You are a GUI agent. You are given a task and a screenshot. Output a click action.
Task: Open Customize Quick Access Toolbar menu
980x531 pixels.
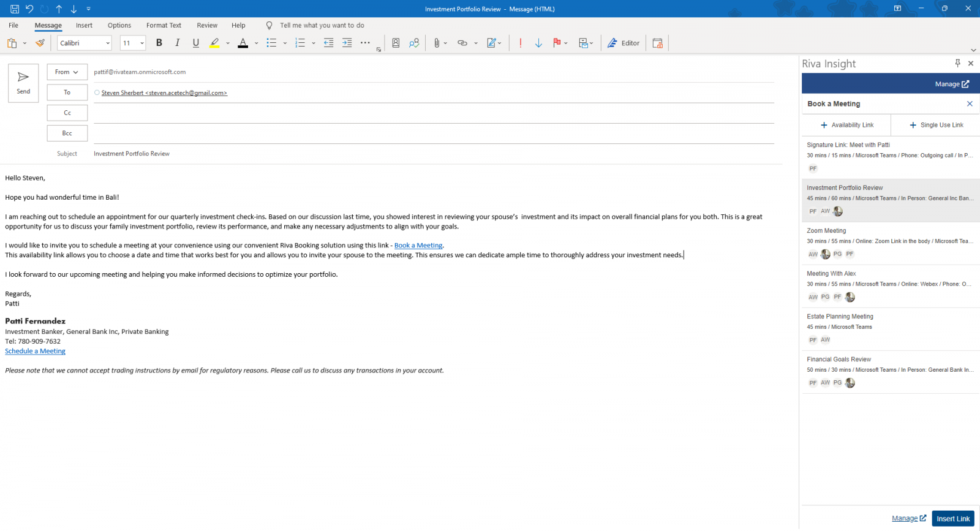tap(89, 9)
